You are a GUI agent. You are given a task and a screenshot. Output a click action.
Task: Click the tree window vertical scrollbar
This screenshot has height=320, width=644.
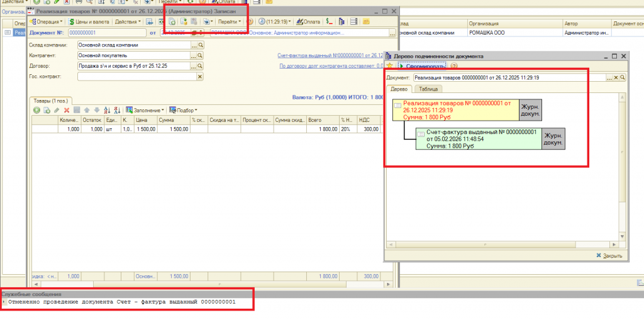point(622,167)
